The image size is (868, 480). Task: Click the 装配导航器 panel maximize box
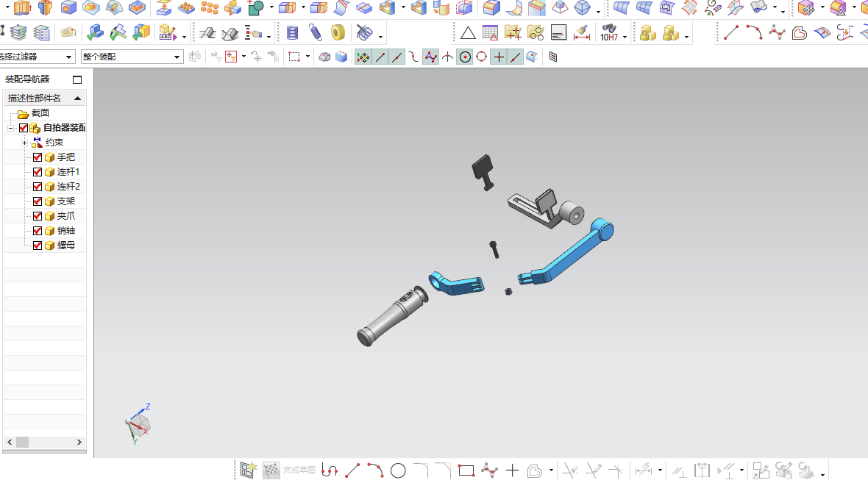click(x=77, y=79)
